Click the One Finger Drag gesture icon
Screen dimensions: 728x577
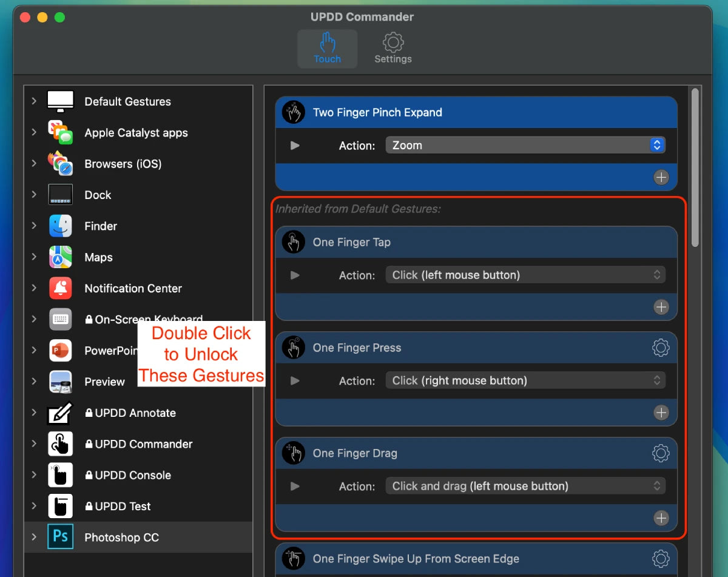coord(294,453)
